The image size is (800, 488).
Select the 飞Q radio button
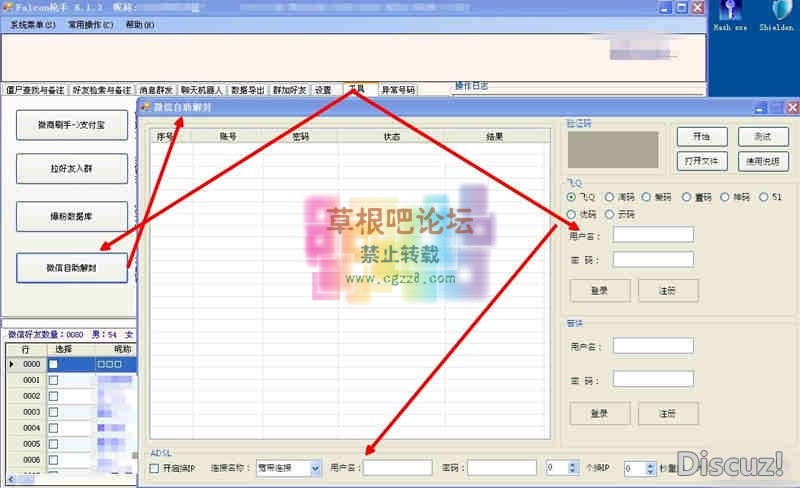click(x=571, y=197)
